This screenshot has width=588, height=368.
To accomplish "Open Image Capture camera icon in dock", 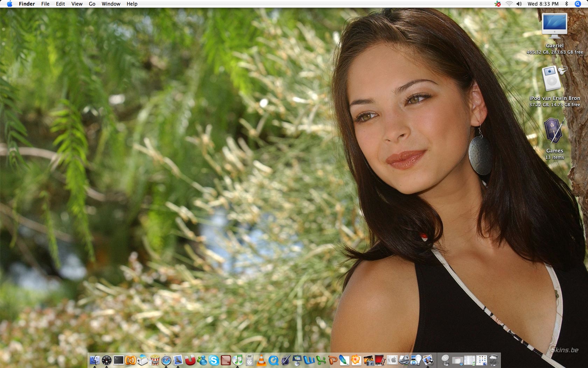I will click(x=368, y=360).
